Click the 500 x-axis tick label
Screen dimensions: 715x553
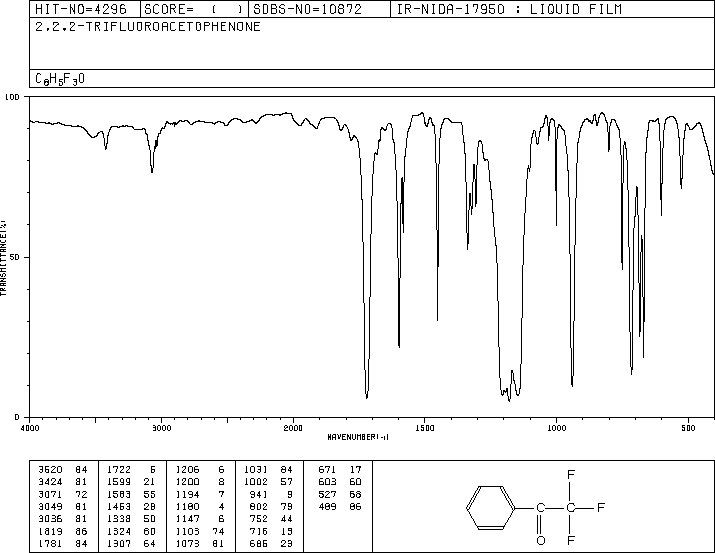coord(688,428)
